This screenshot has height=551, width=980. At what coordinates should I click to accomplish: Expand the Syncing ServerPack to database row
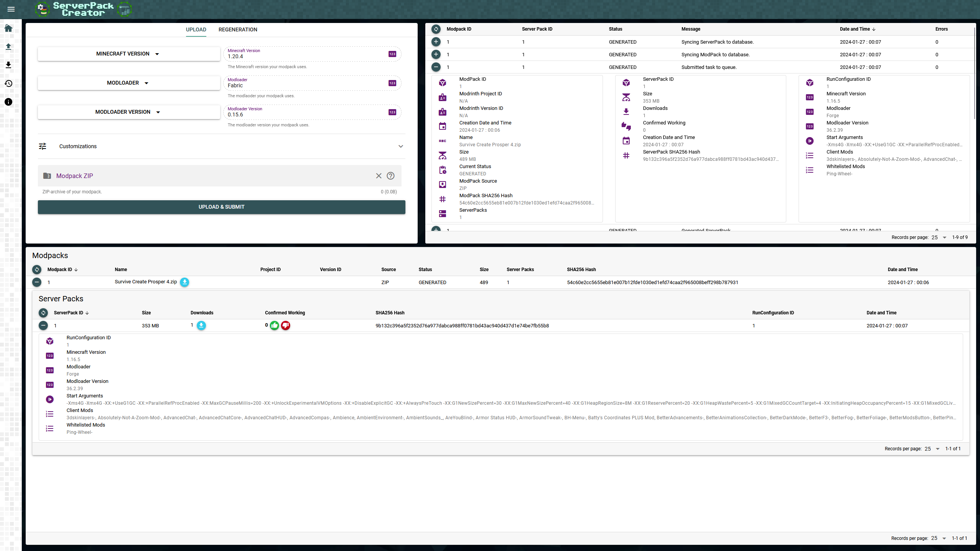(x=436, y=42)
